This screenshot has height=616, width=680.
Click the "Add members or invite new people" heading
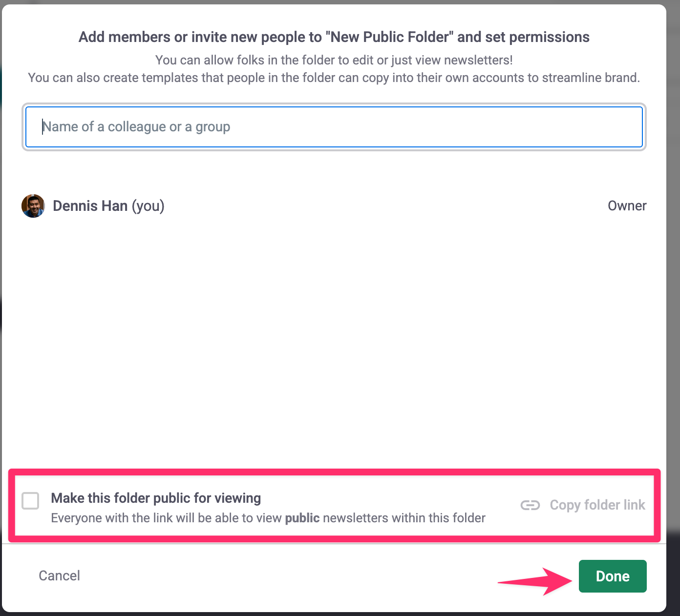(200, 37)
